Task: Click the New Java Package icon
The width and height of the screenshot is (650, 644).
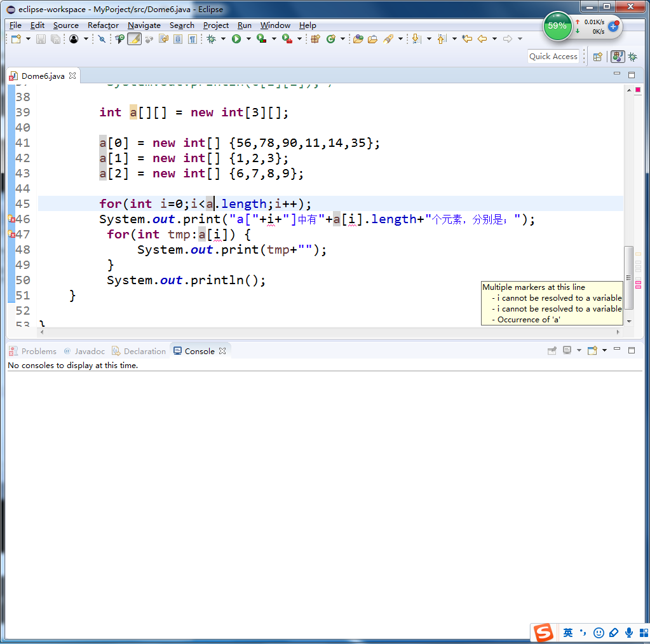Action: click(x=315, y=39)
